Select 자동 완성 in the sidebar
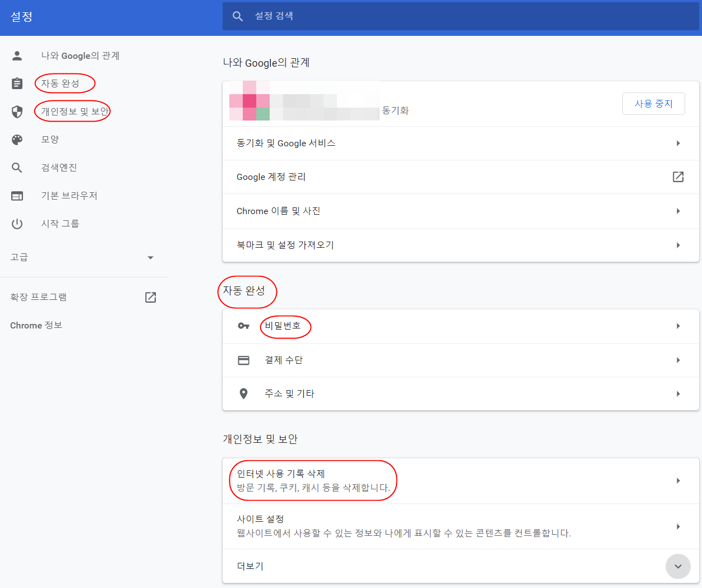 [60, 84]
